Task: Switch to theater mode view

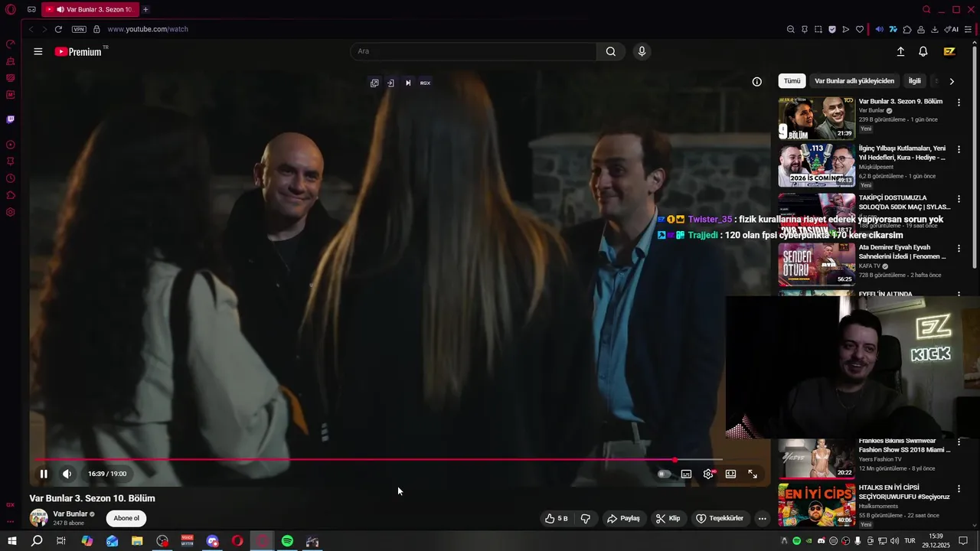Action: [x=730, y=474]
